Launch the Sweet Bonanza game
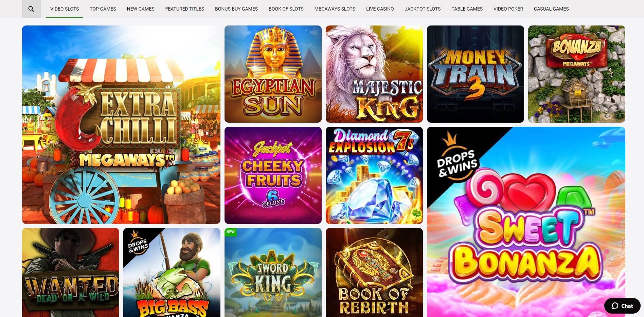Viewport: 644px width, 317px height. click(526, 222)
